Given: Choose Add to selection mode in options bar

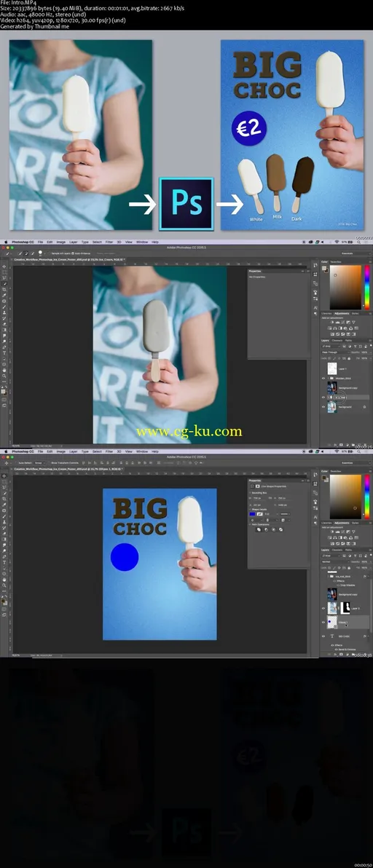Looking at the screenshot, I should [26, 253].
